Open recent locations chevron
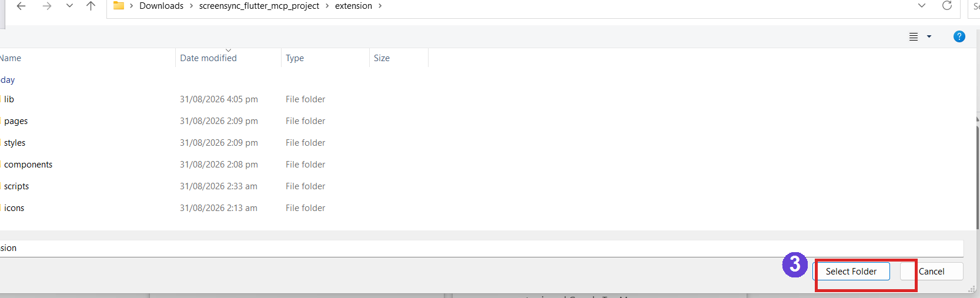 coord(69,6)
